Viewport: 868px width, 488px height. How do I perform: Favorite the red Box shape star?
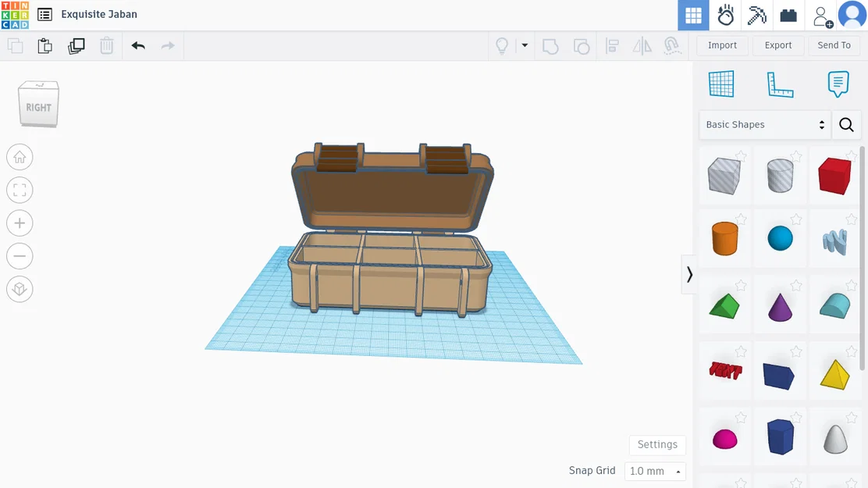click(851, 157)
